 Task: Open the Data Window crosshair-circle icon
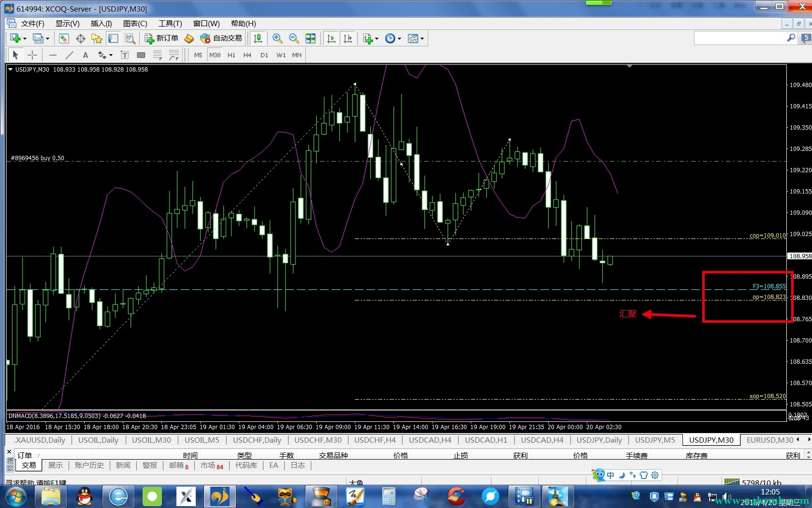(x=80, y=38)
